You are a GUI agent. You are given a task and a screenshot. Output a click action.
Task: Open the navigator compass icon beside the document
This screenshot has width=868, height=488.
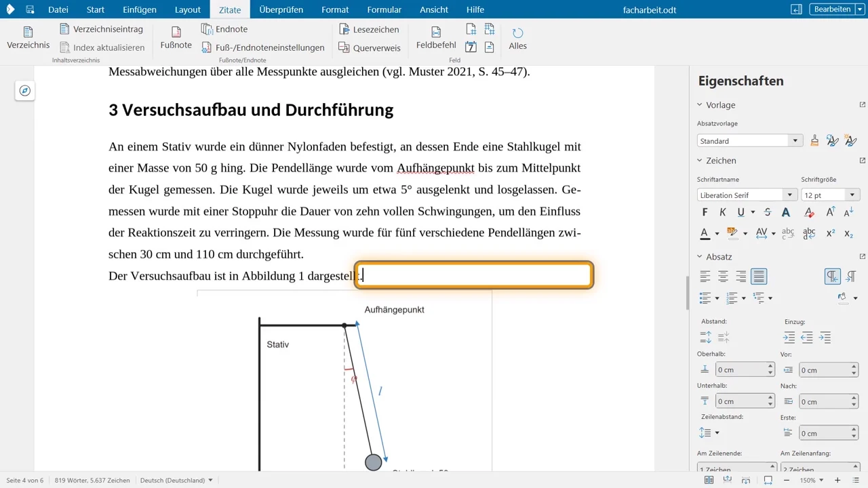pyautogui.click(x=25, y=91)
